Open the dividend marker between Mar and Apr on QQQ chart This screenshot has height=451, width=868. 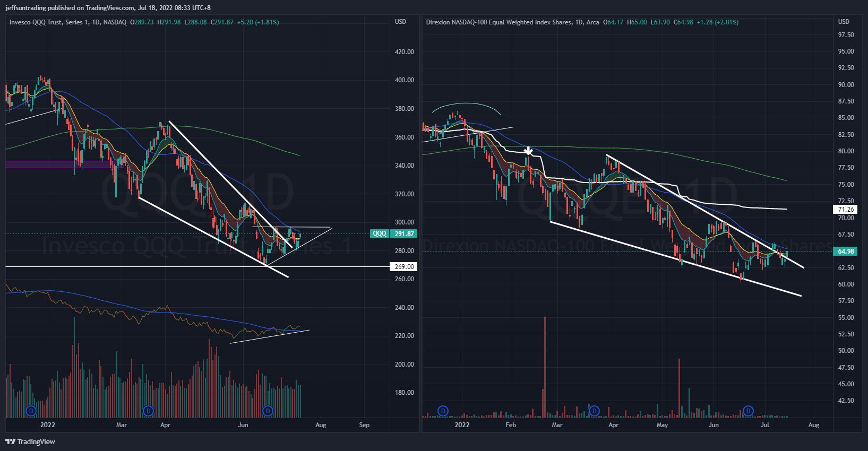tap(148, 411)
